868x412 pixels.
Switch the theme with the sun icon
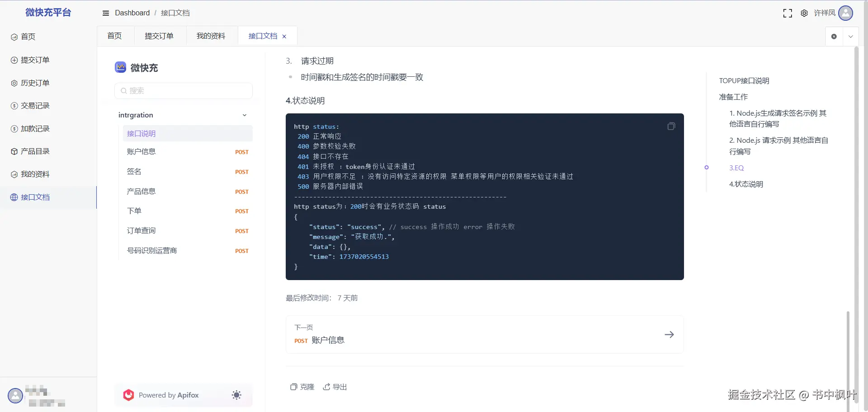click(x=236, y=395)
